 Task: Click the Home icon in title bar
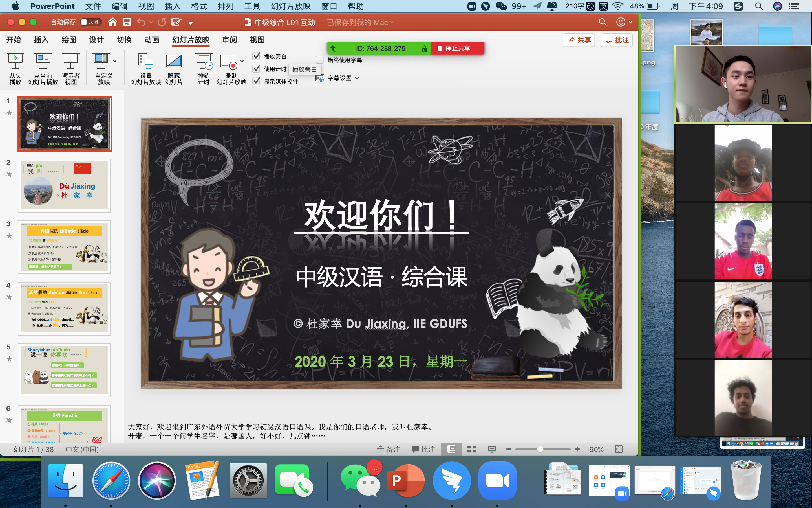[113, 22]
